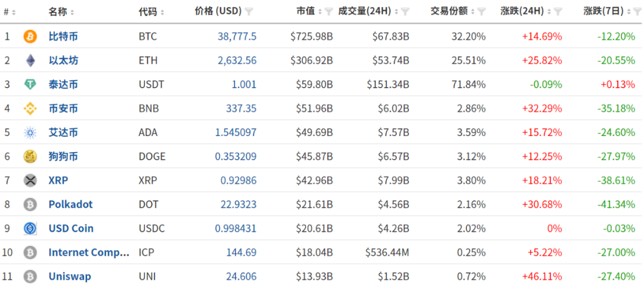Click the Uniswap row coin icon

[x=30, y=276]
